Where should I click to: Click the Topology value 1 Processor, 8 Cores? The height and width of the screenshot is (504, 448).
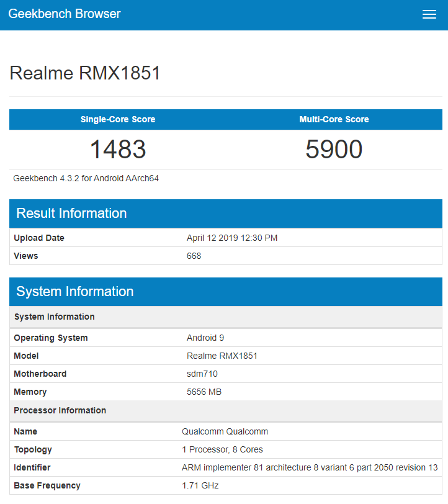click(222, 449)
